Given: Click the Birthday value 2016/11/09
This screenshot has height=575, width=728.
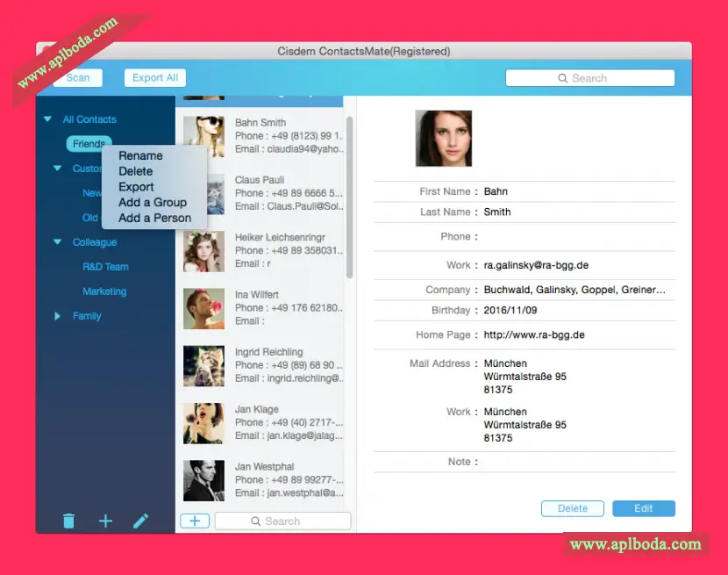Looking at the screenshot, I should click(510, 310).
